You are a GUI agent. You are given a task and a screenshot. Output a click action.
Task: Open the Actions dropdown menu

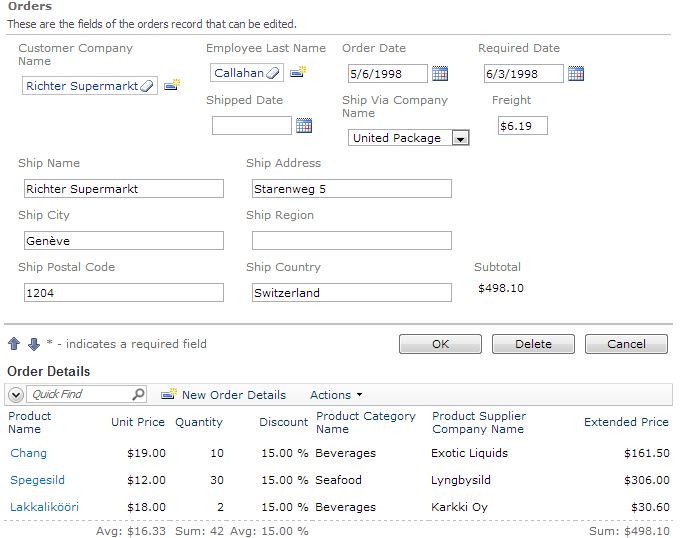point(336,395)
